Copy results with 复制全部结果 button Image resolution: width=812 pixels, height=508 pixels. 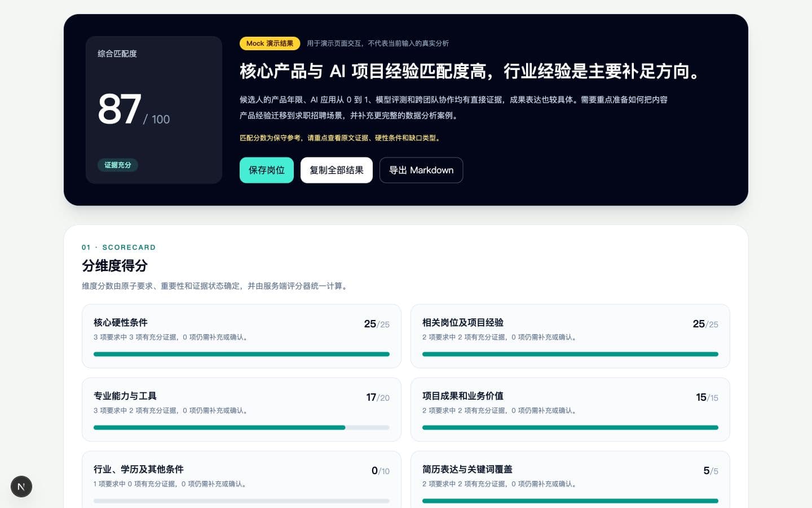(337, 170)
